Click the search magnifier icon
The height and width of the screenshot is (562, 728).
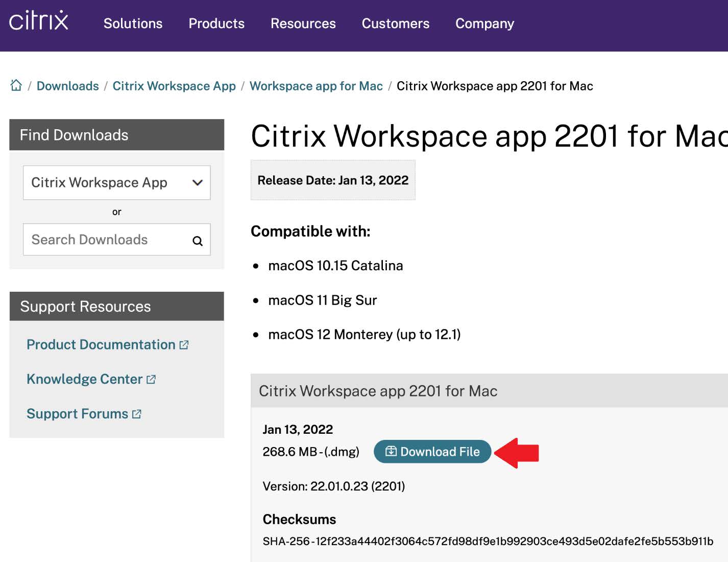[x=198, y=241]
